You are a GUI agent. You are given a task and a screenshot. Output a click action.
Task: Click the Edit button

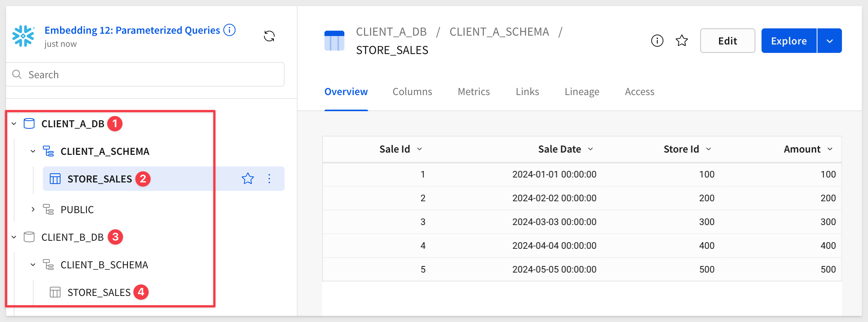tap(727, 41)
